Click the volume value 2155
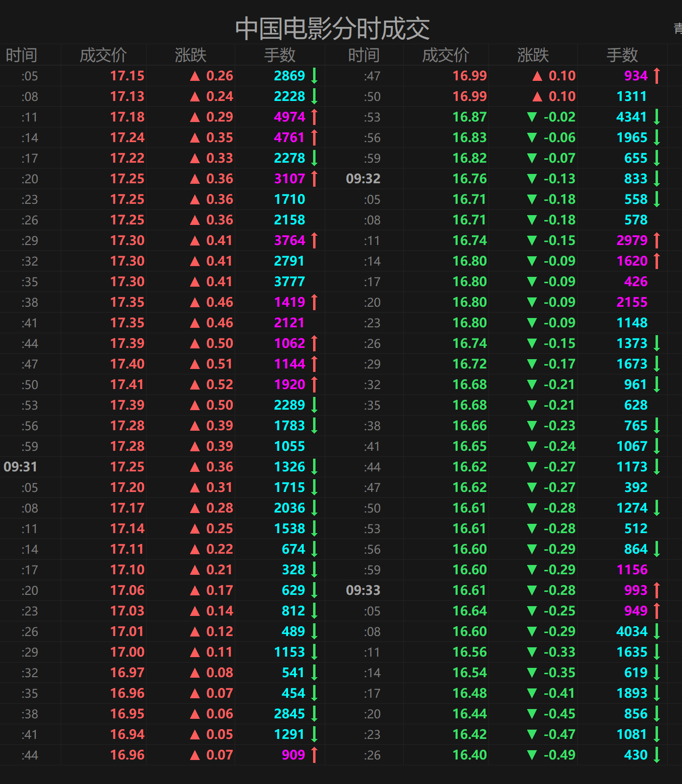This screenshot has height=784, width=682. coord(632,302)
